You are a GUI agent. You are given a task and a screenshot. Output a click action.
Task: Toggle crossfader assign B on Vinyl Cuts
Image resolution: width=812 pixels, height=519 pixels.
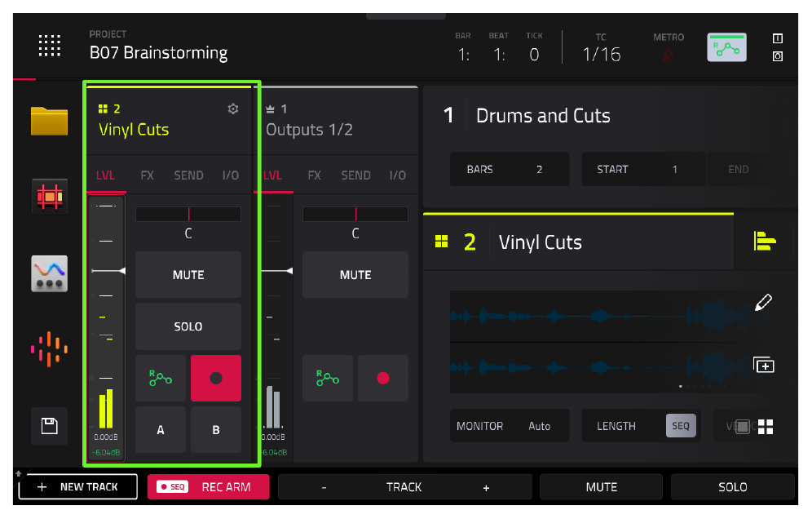(x=216, y=430)
